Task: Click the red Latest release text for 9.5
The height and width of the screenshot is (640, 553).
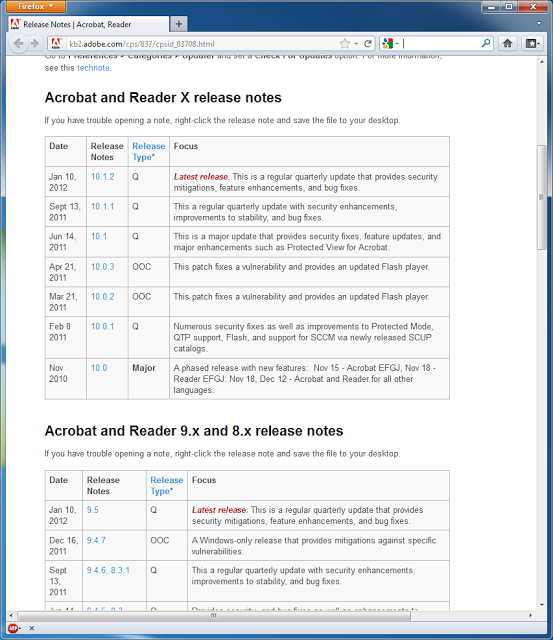Action: tap(219, 510)
